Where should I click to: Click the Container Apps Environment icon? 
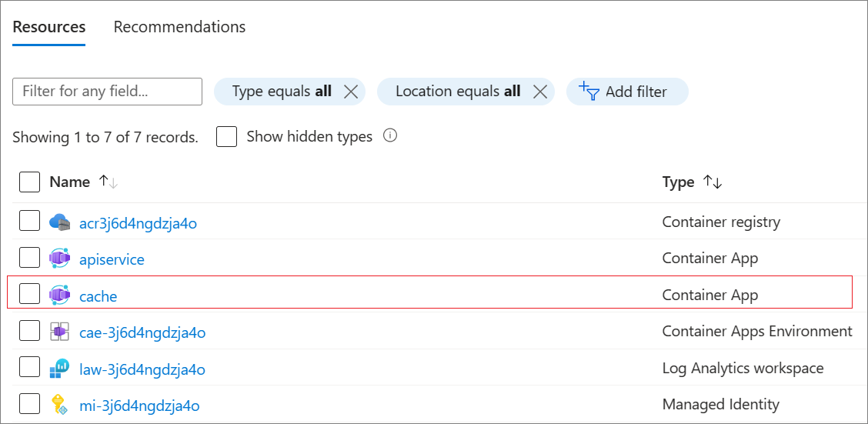click(x=60, y=332)
